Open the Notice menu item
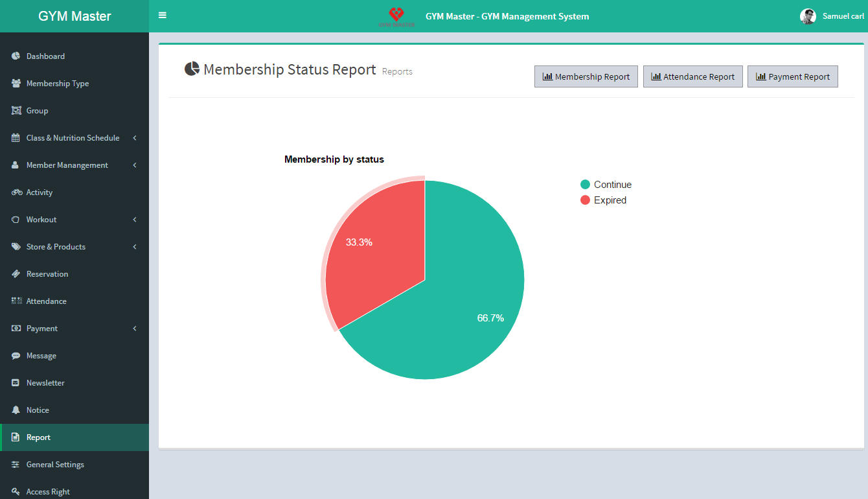The width and height of the screenshot is (868, 499). (x=74, y=410)
